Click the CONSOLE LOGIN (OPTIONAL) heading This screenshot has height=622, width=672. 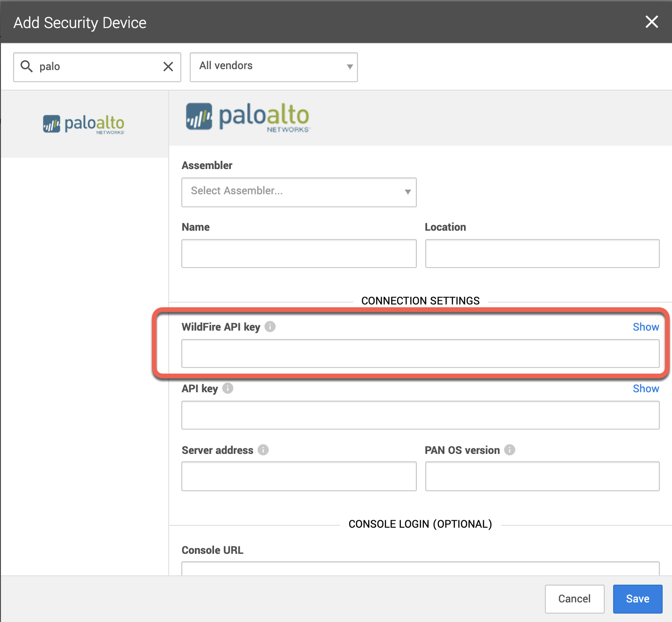(x=421, y=524)
